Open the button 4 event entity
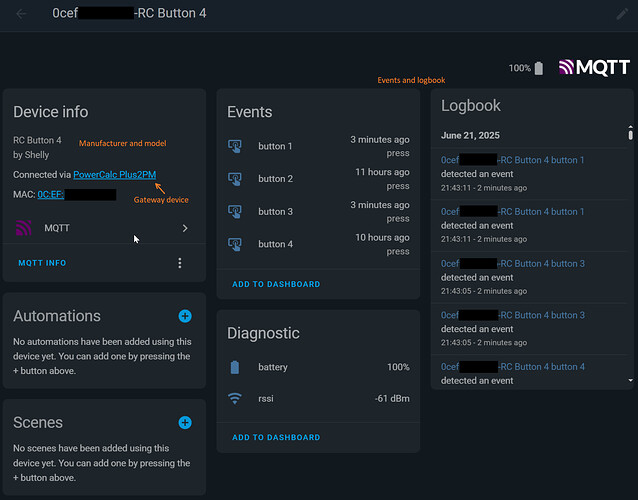The width and height of the screenshot is (638, 500). (318, 244)
